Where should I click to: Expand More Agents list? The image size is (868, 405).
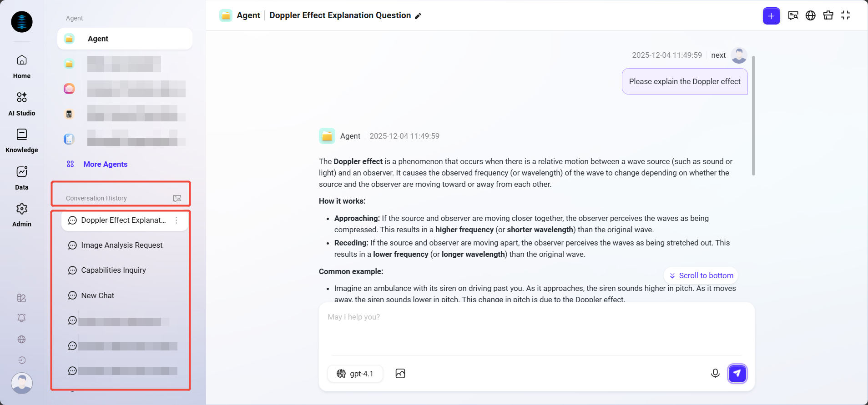coord(105,164)
